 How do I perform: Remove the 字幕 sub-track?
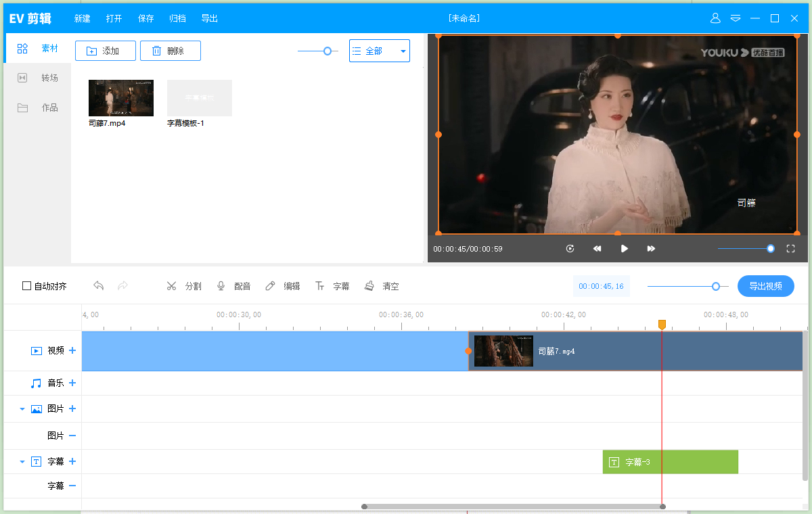point(72,486)
